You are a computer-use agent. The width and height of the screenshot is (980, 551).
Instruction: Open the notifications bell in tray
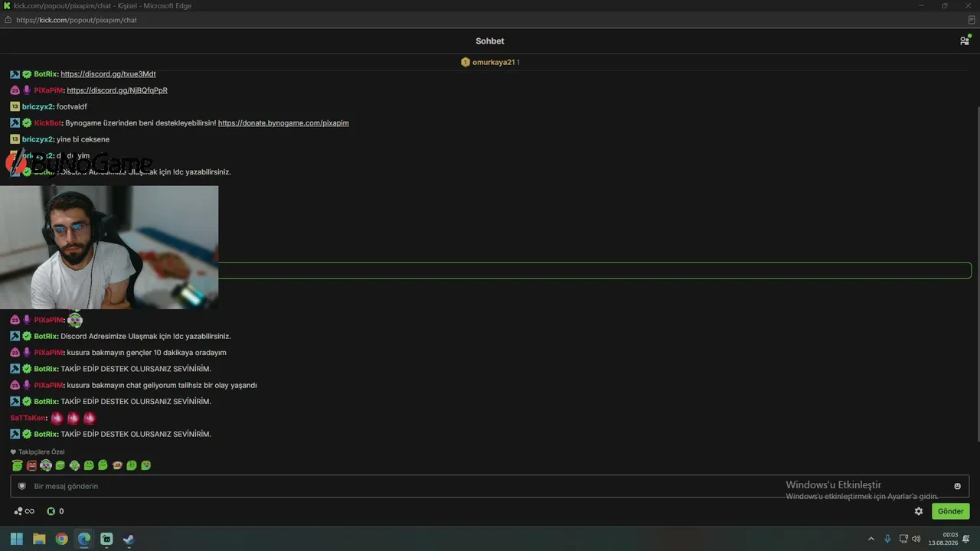966,539
